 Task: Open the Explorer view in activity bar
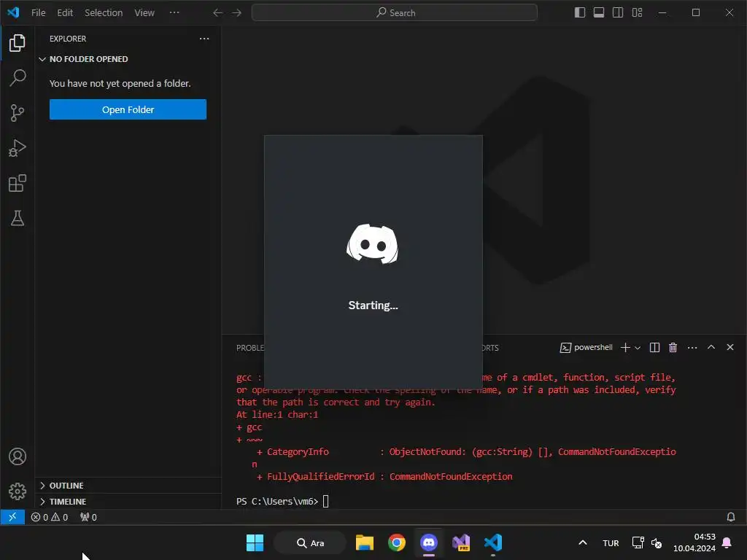(x=18, y=43)
